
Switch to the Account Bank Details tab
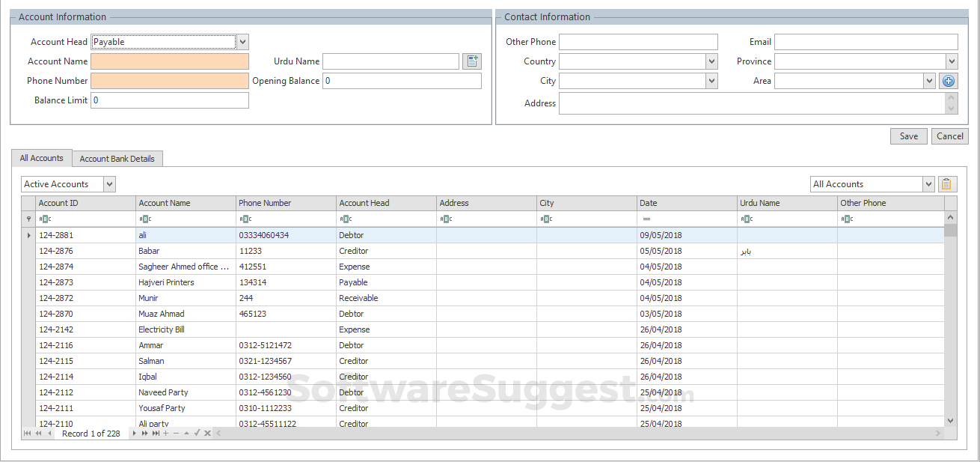coord(117,158)
